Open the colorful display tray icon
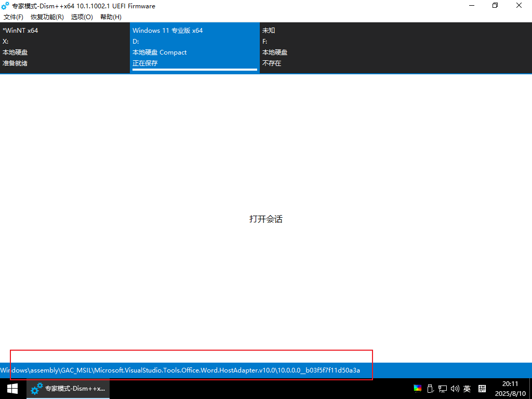Screen dimensions: 532x399 pyautogui.click(x=417, y=389)
